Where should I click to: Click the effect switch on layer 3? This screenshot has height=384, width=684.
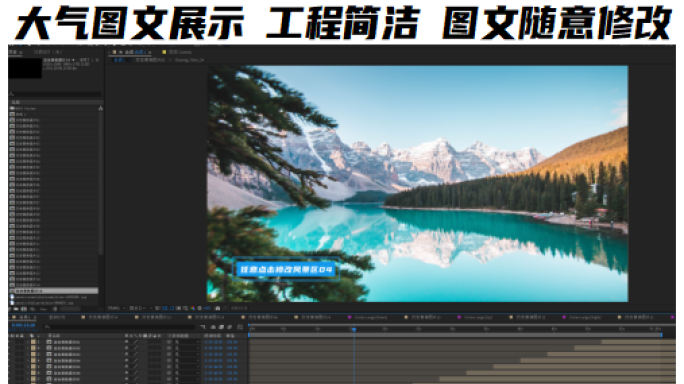(x=136, y=354)
